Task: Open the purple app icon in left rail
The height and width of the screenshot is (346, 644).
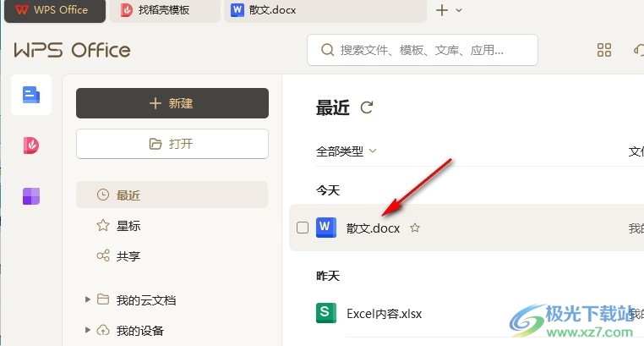Action: 31,196
